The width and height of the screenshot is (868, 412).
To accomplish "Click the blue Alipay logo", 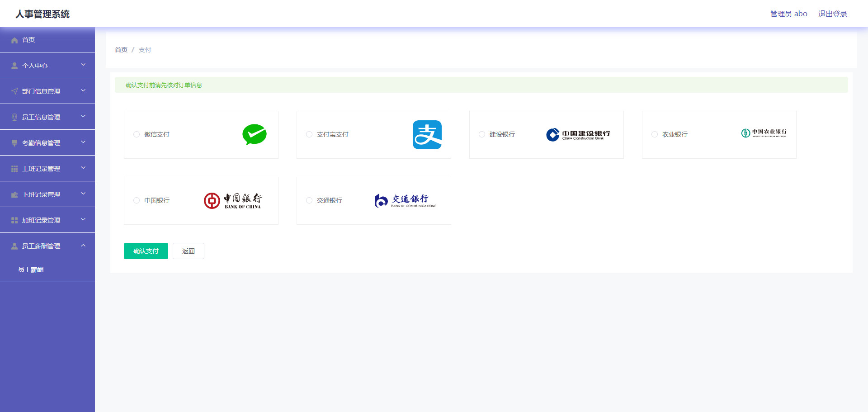I will click(427, 135).
